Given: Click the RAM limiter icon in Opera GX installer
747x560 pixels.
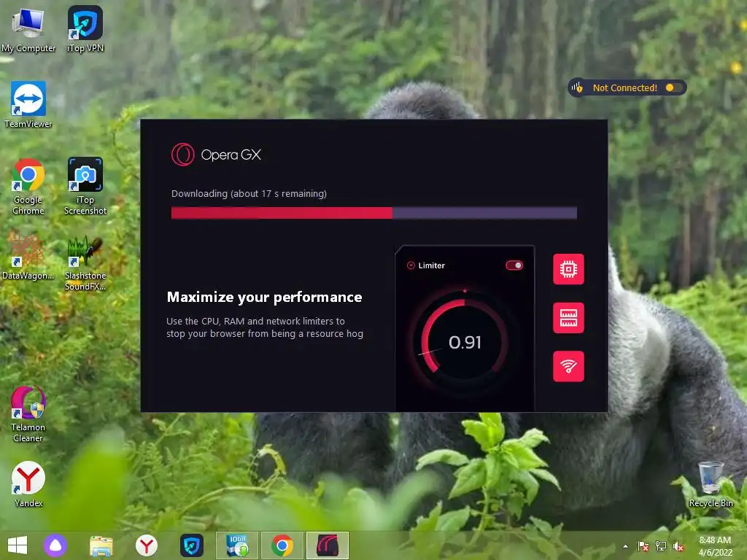Looking at the screenshot, I should point(568,318).
